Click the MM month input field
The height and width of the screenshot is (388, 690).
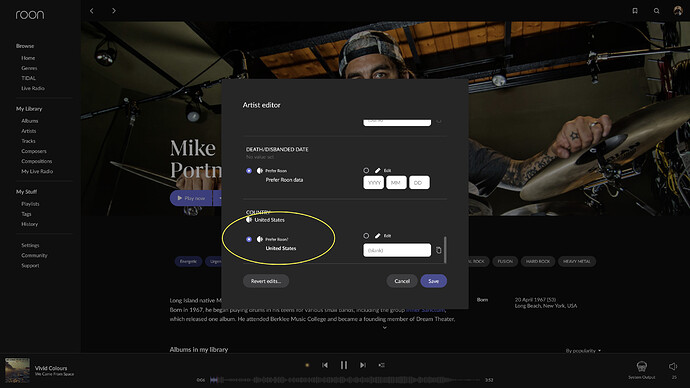pos(396,183)
